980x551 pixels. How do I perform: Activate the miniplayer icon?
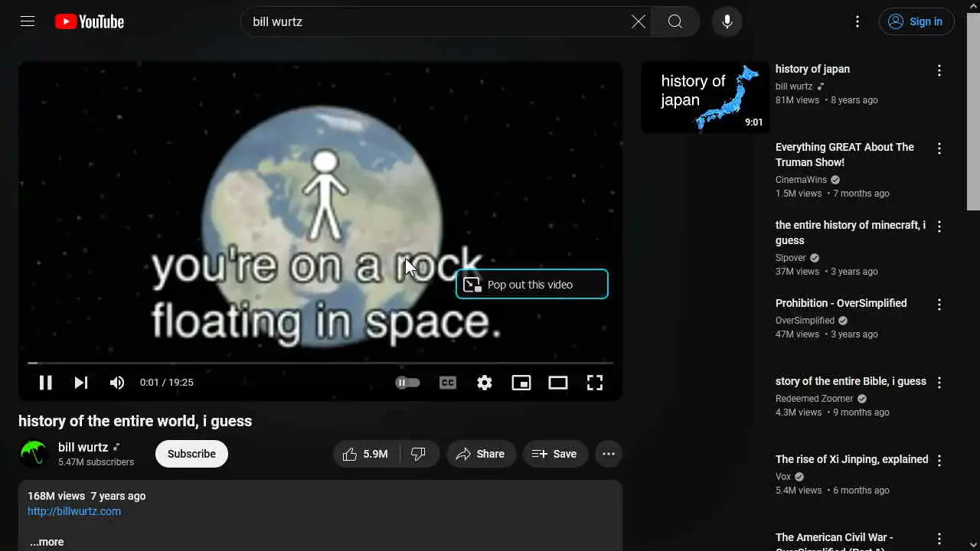[521, 383]
